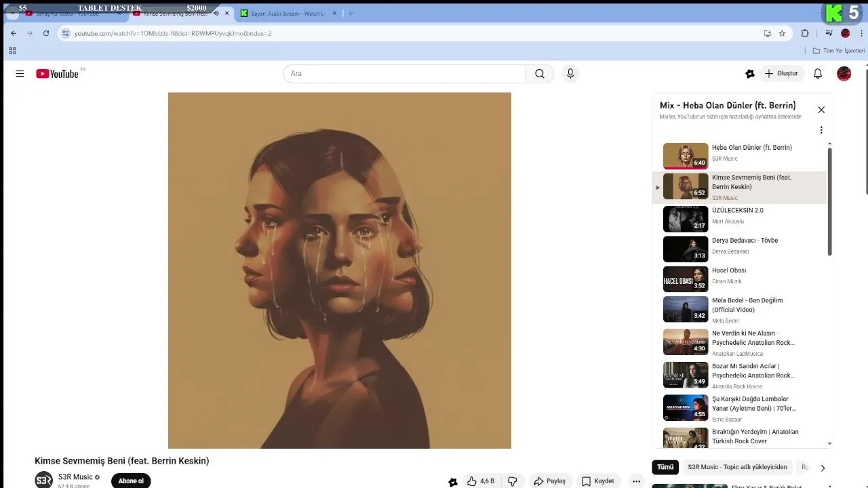Switch to the Bayan_Asabi Stream tab
Image resolution: width=868 pixels, height=488 pixels.
(288, 14)
